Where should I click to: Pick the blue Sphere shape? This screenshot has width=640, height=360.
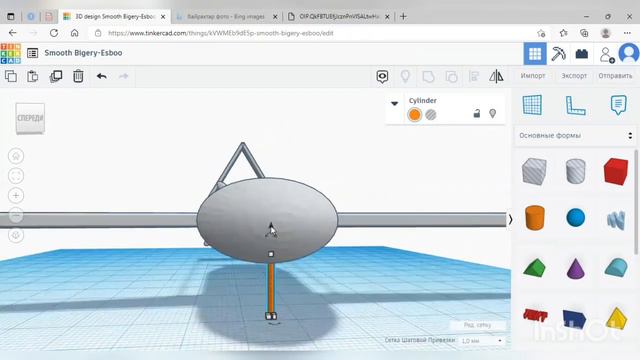coord(576,218)
